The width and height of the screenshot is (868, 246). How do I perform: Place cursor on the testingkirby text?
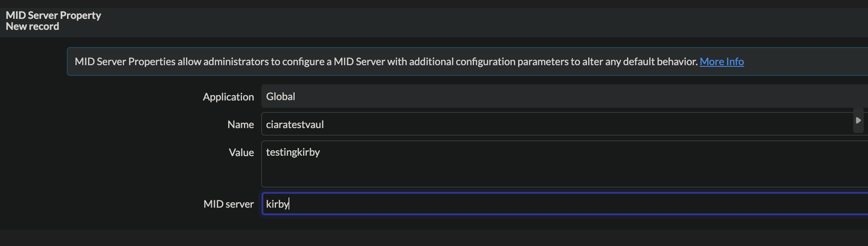[x=293, y=153]
